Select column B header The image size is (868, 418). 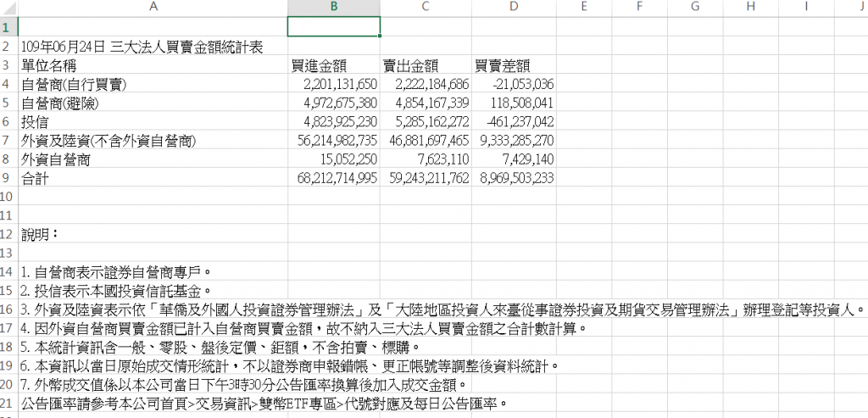point(334,7)
